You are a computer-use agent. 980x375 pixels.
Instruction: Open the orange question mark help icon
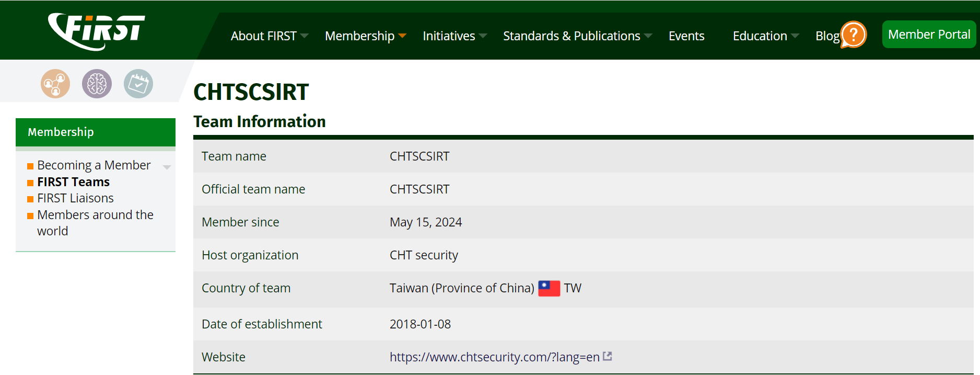(x=854, y=35)
